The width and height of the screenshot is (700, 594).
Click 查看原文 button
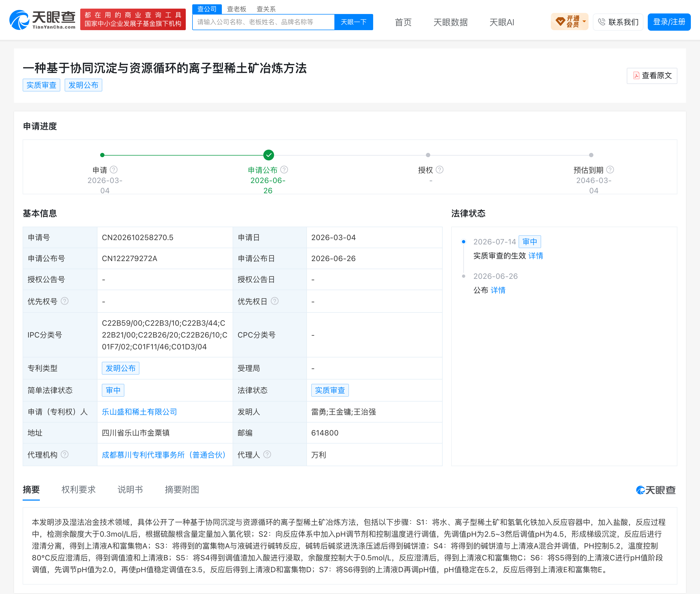[x=652, y=76]
